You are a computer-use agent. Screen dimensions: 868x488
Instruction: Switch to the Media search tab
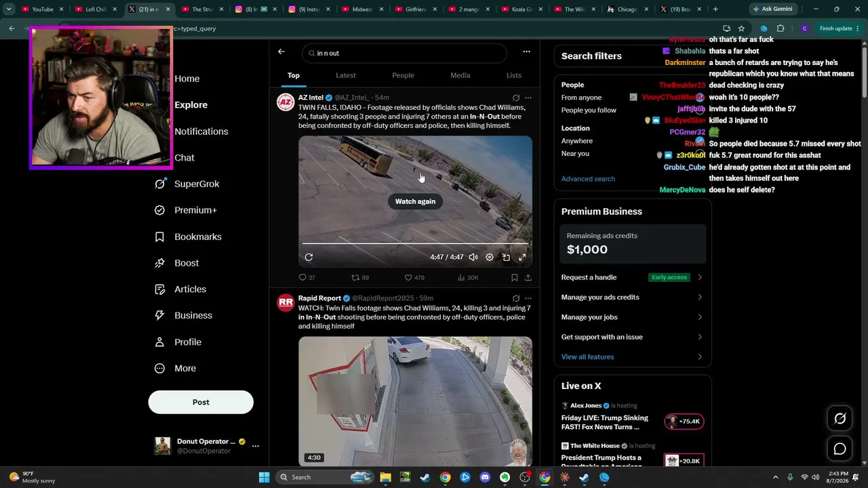click(x=460, y=75)
